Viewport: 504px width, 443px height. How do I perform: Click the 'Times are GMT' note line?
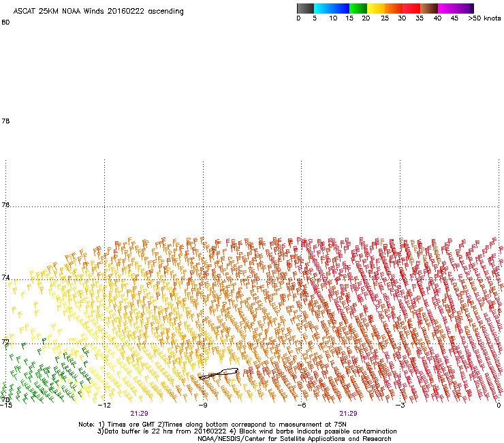coord(212,425)
